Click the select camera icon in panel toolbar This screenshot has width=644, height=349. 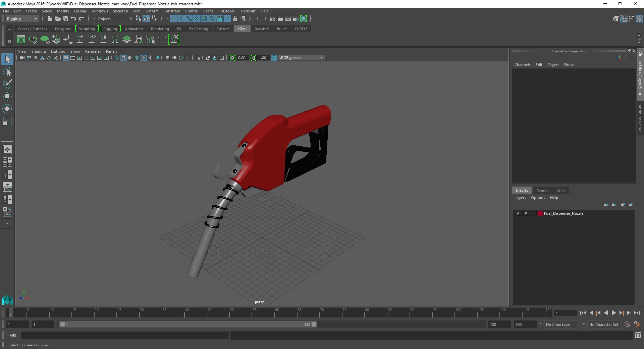click(22, 58)
